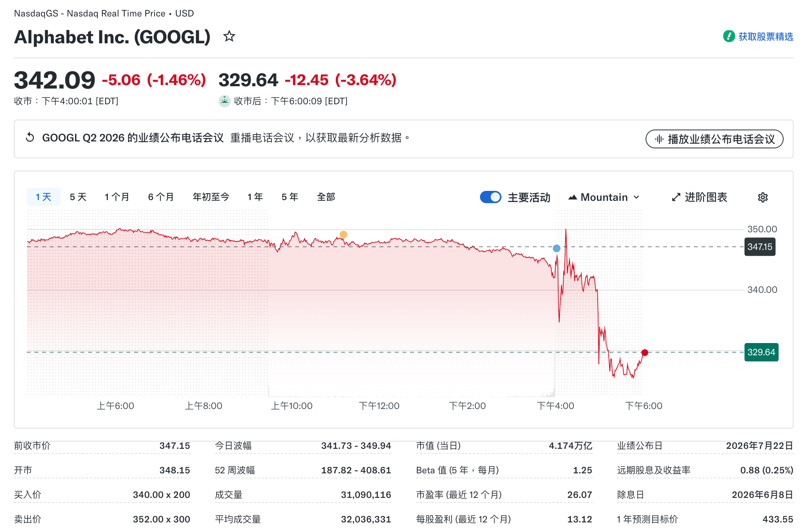Screen dimensions: 802x532
Task: Click the expand arrows icon for advanced chart
Action: click(x=676, y=197)
